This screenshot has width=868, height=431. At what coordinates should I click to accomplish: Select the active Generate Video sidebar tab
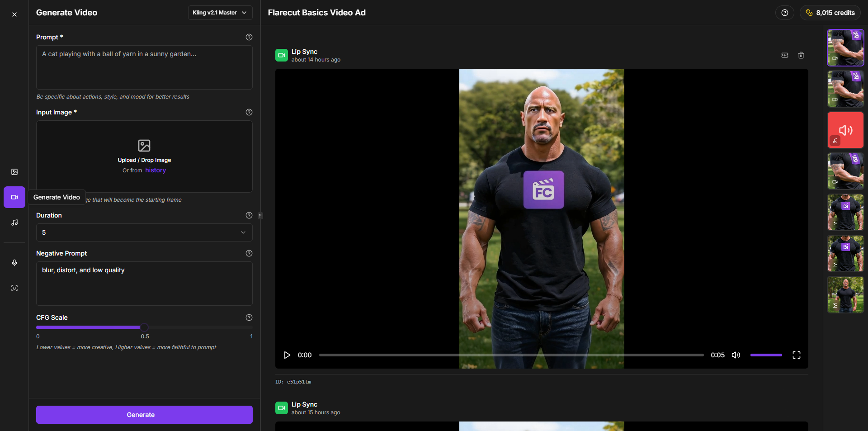(x=14, y=197)
